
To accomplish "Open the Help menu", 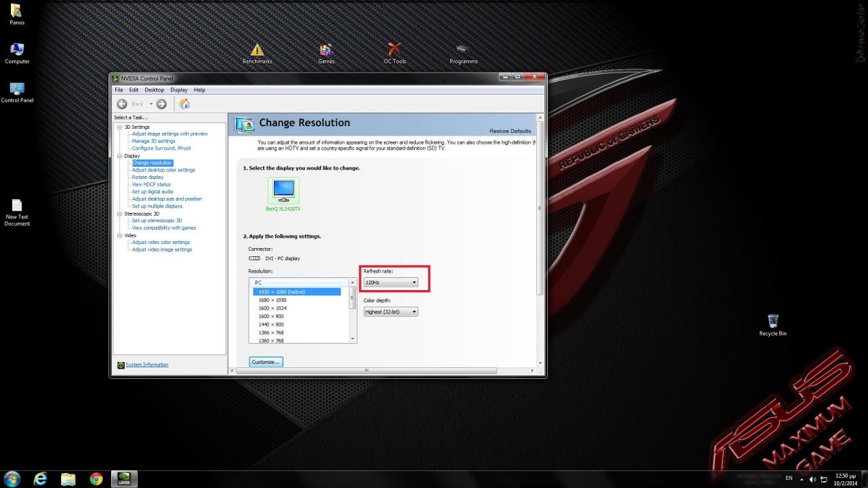I will tap(199, 89).
